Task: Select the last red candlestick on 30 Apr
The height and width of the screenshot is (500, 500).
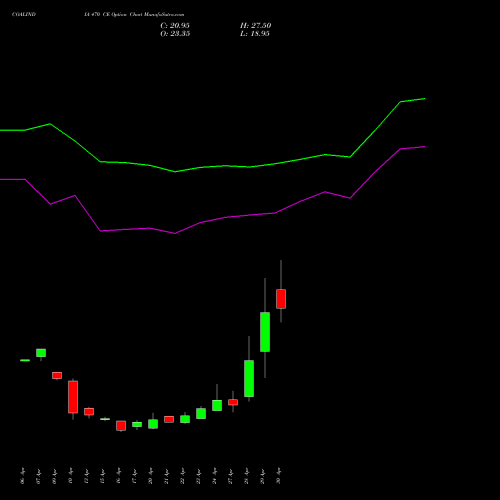Action: [281, 299]
